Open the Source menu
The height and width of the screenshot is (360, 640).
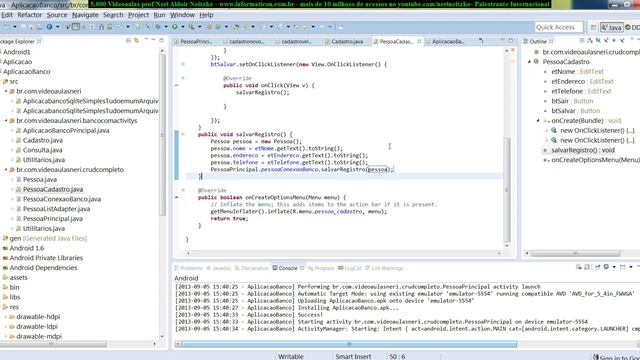click(57, 15)
